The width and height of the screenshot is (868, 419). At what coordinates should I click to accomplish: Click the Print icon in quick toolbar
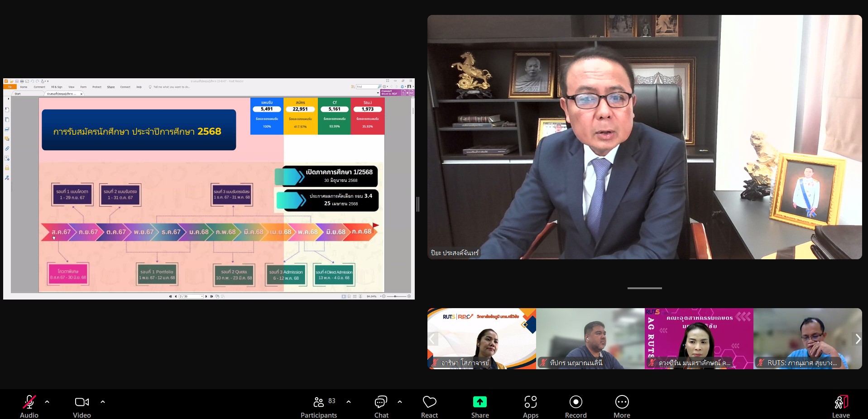click(22, 81)
